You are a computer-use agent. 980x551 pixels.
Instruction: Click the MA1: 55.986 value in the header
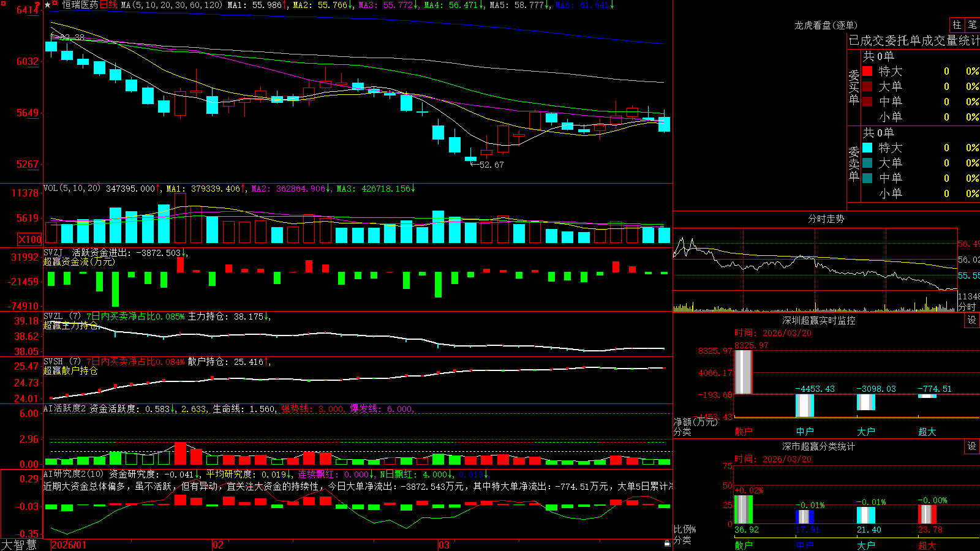click(257, 5)
